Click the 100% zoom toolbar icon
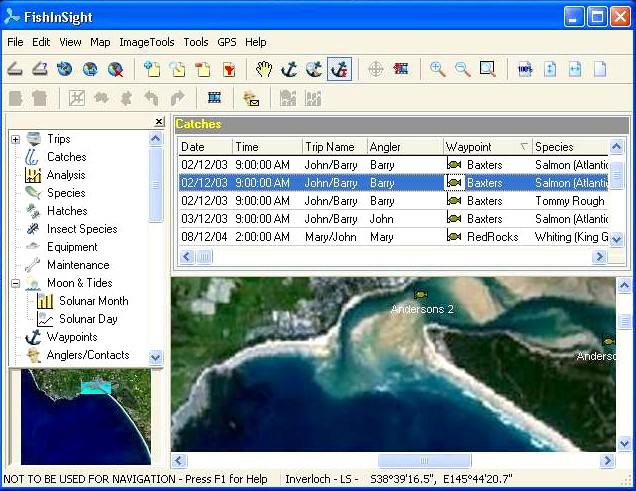This screenshot has height=491, width=636. pyautogui.click(x=525, y=69)
